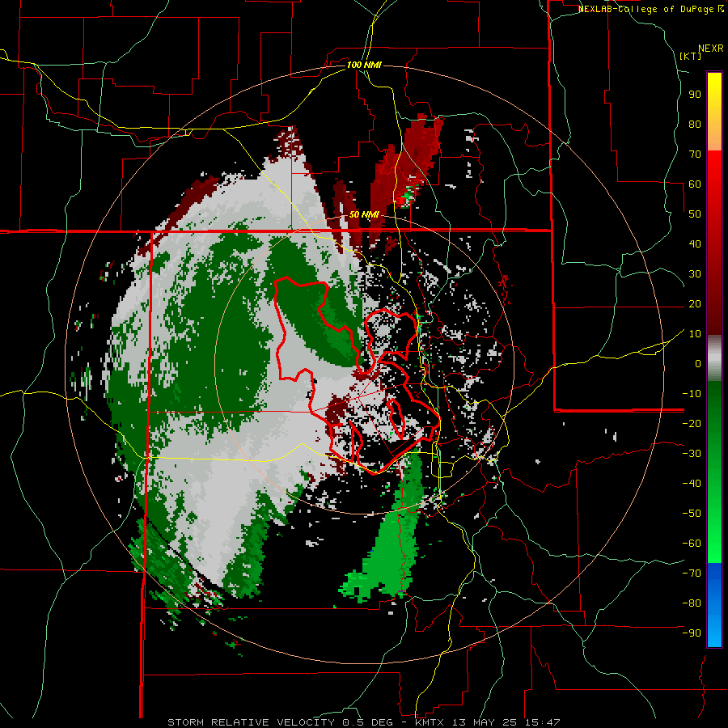Click the -50 value on velocity scale
The image size is (728, 728).
(692, 514)
